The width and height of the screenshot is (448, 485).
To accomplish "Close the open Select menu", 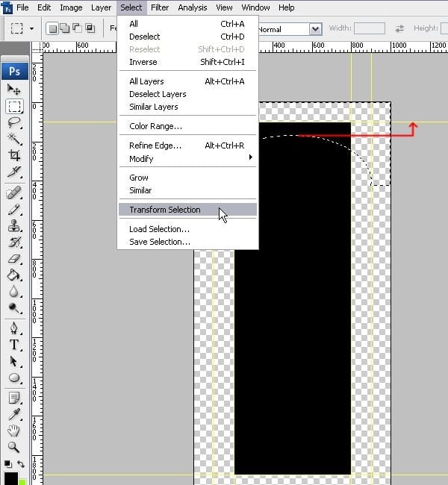I will (x=131, y=7).
